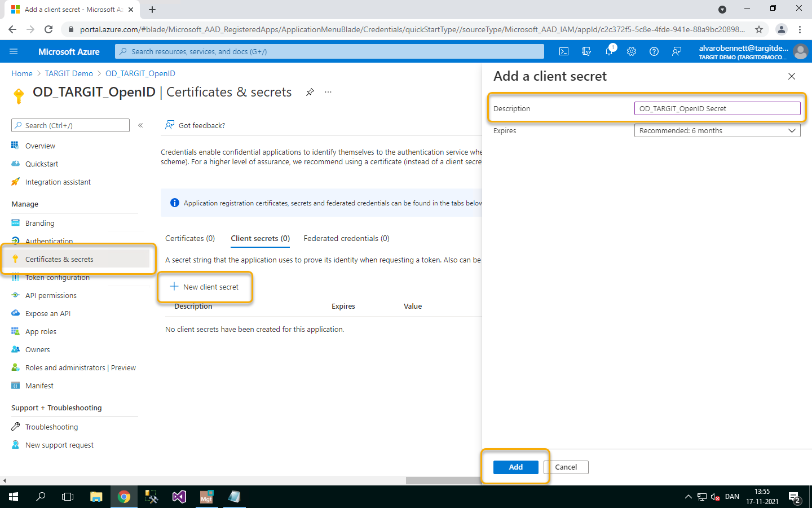The height and width of the screenshot is (508, 812).
Task: Open Troubleshooting menu item
Action: pos(51,427)
